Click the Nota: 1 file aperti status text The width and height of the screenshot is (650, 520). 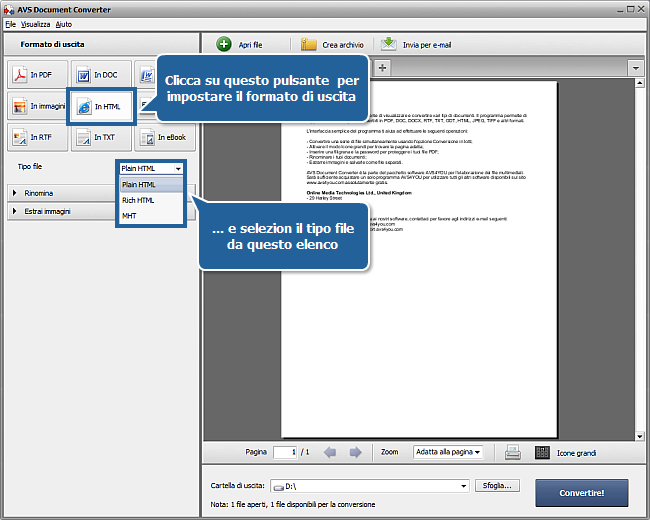point(293,504)
